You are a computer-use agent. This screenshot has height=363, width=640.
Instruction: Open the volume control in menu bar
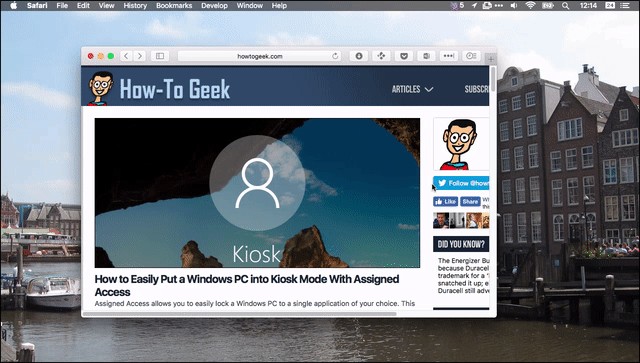tap(514, 5)
